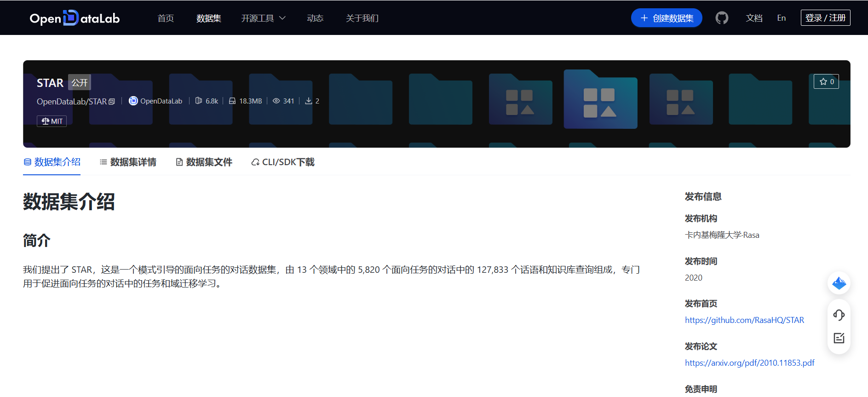Star the STAR dataset
This screenshot has height=397, width=868.
tap(826, 81)
